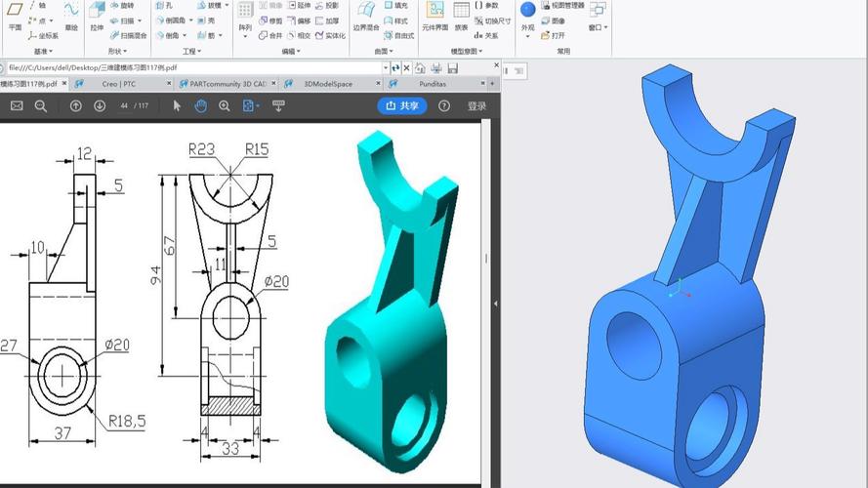Switch to the Creo | PTC tab

pyautogui.click(x=122, y=84)
